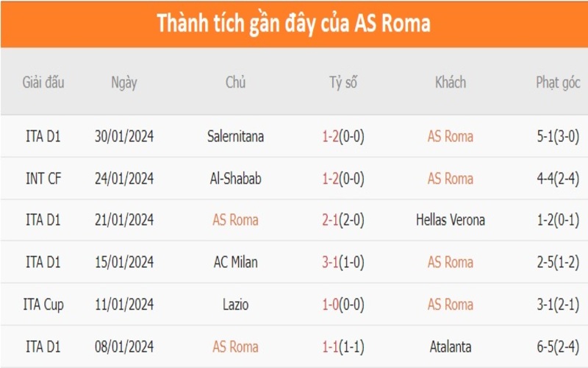Select the Hellas Verona away team
588x368 pixels.
point(450,220)
